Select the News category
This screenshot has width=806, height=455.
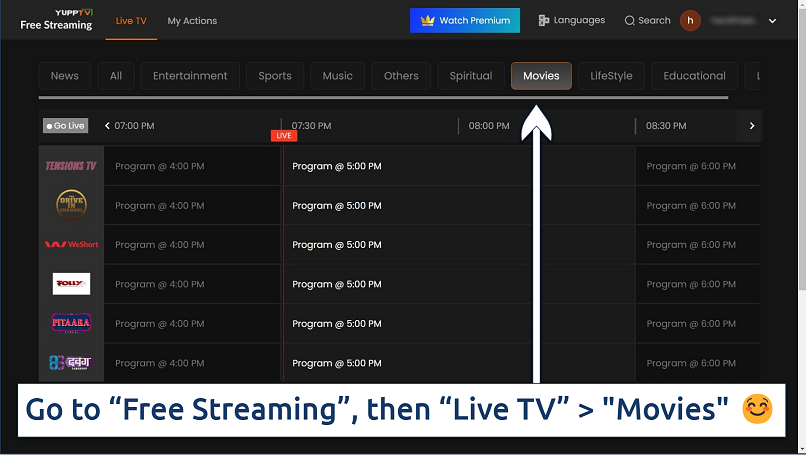65,76
